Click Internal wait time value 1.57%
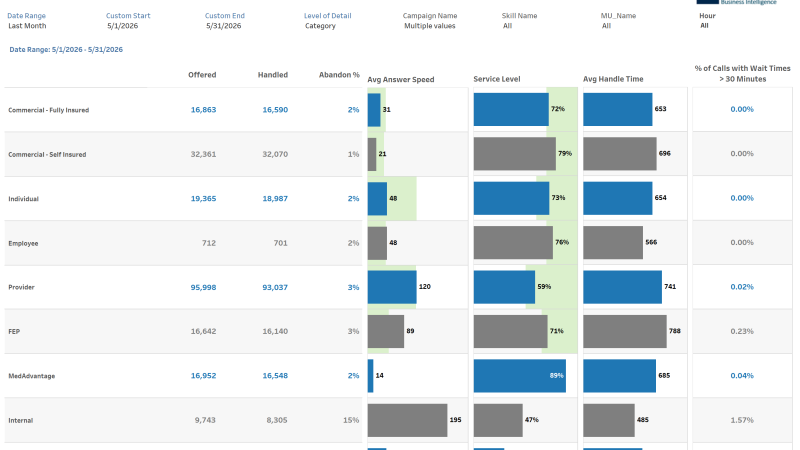 [742, 420]
